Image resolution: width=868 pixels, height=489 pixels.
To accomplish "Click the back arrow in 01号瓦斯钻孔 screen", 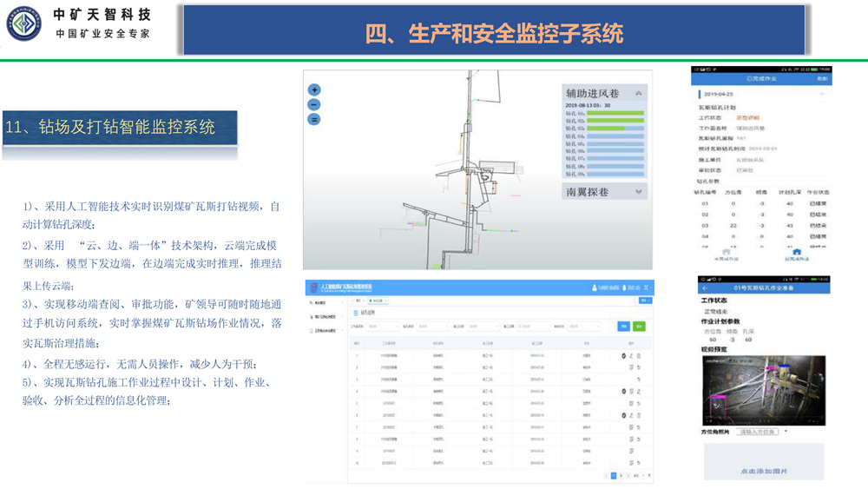I will tap(705, 287).
